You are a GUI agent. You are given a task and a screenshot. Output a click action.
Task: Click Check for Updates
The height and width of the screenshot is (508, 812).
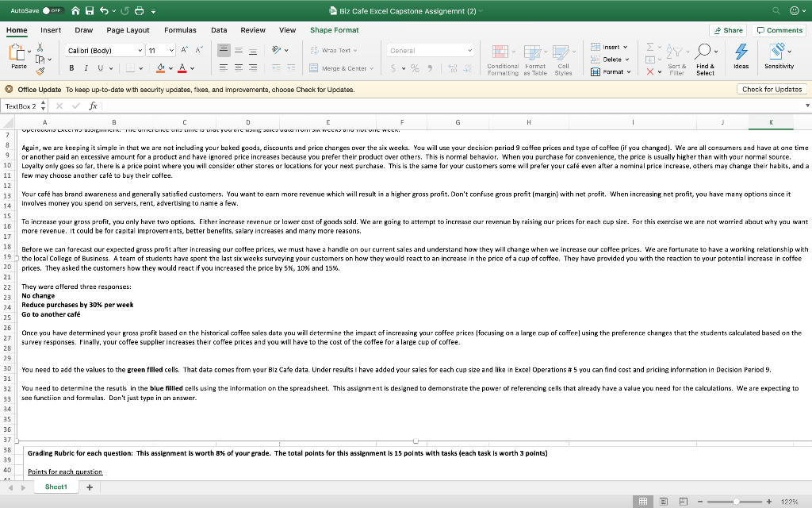(772, 89)
